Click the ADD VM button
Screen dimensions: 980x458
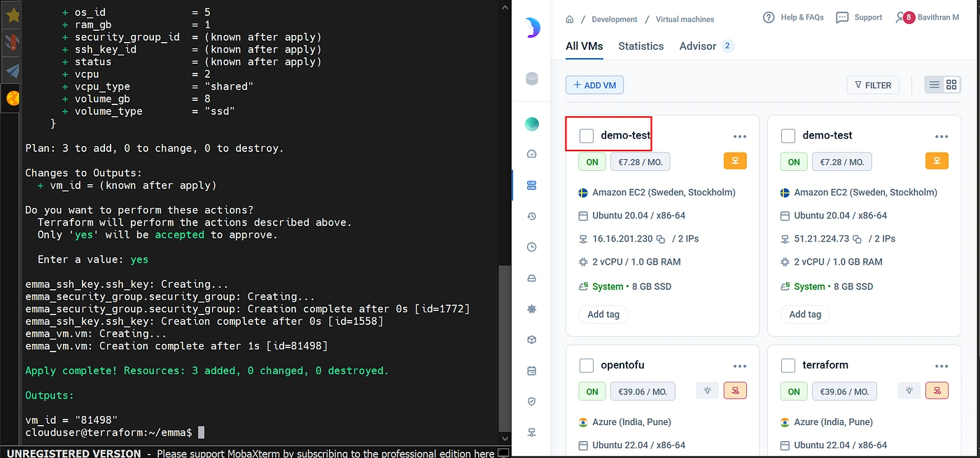[x=594, y=85]
